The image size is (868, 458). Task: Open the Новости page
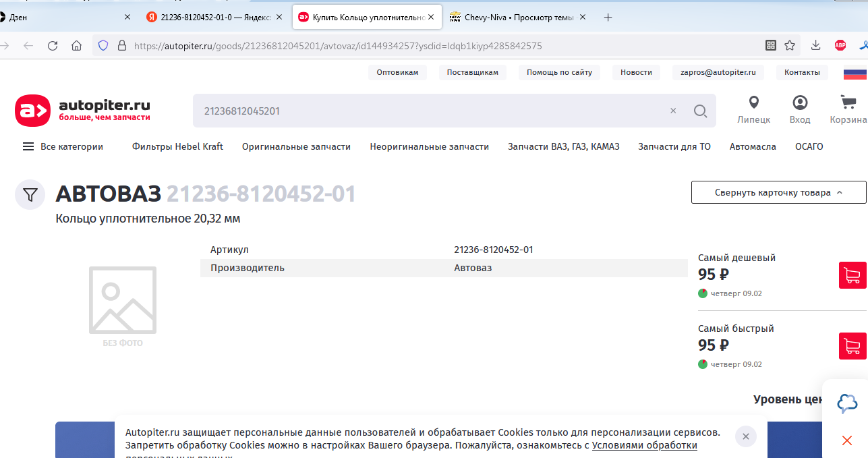[637, 72]
